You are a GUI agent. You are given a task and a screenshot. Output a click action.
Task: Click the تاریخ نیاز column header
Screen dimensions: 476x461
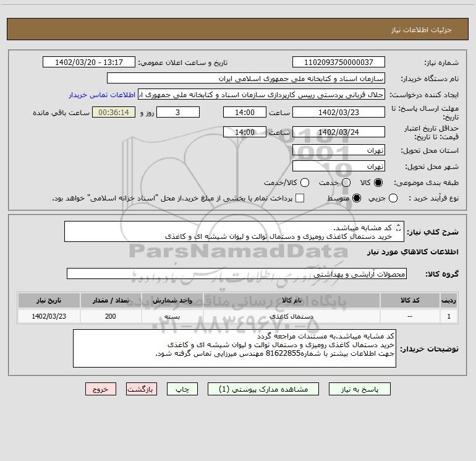pos(49,301)
